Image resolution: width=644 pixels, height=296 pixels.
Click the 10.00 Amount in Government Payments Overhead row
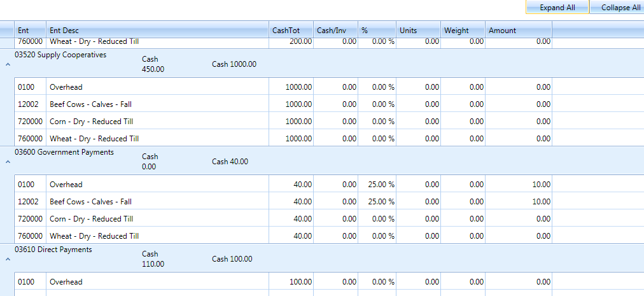[x=519, y=184]
